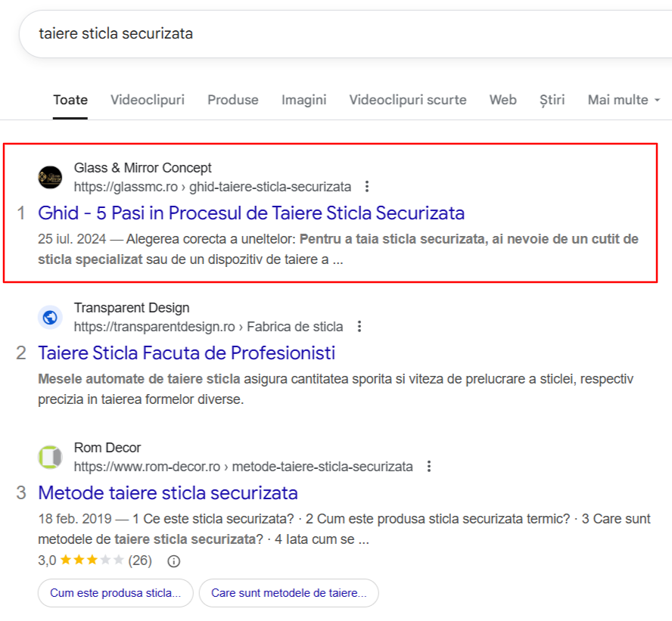Click the Transparent Design site name
Screen dimensions: 672x621
[x=132, y=308]
